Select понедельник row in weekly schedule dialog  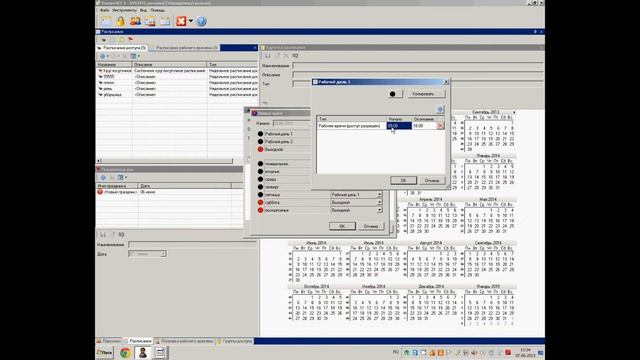click(x=276, y=164)
